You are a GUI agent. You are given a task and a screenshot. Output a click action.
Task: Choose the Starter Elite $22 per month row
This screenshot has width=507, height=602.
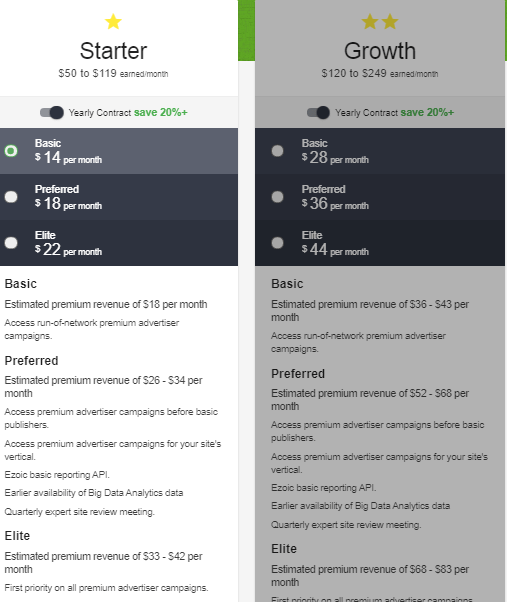[x=119, y=243]
